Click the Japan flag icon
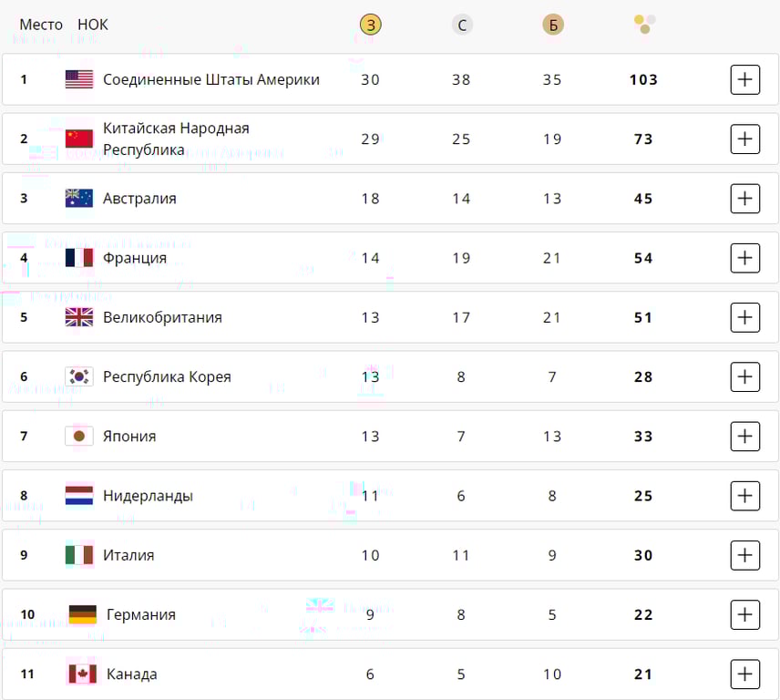780x700 pixels. [79, 437]
